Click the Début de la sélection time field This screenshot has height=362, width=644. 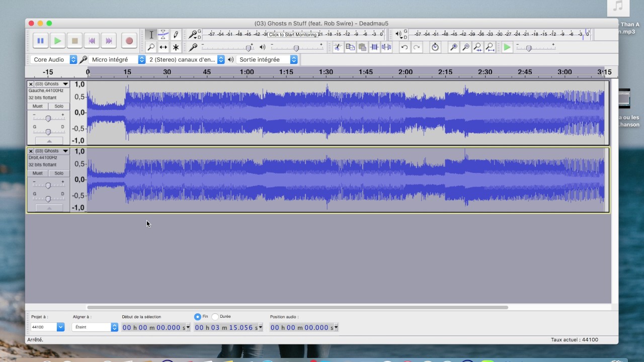(156, 327)
